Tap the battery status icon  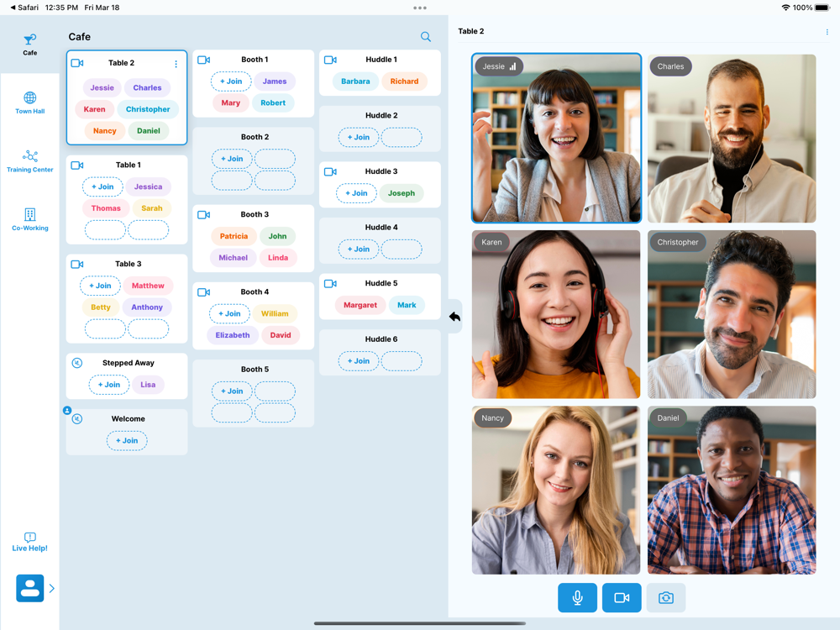pyautogui.click(x=822, y=8)
